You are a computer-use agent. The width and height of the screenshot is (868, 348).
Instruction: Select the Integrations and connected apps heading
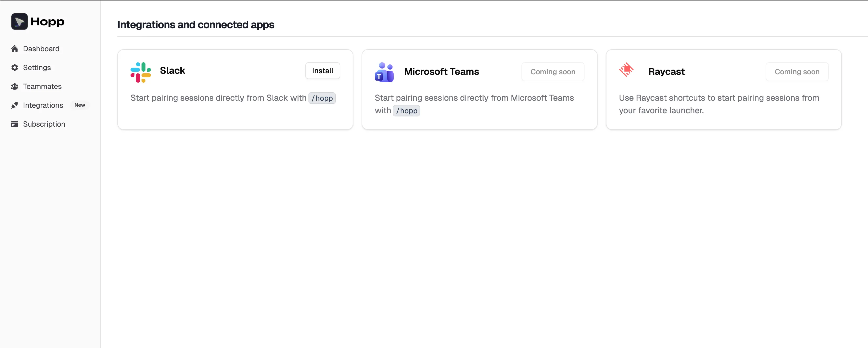pyautogui.click(x=196, y=25)
